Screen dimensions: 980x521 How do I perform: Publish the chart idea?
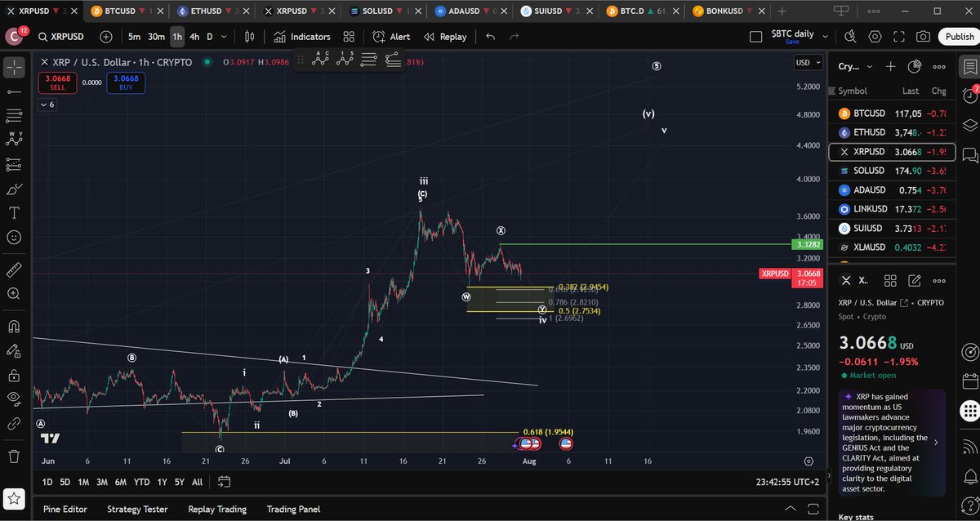959,37
